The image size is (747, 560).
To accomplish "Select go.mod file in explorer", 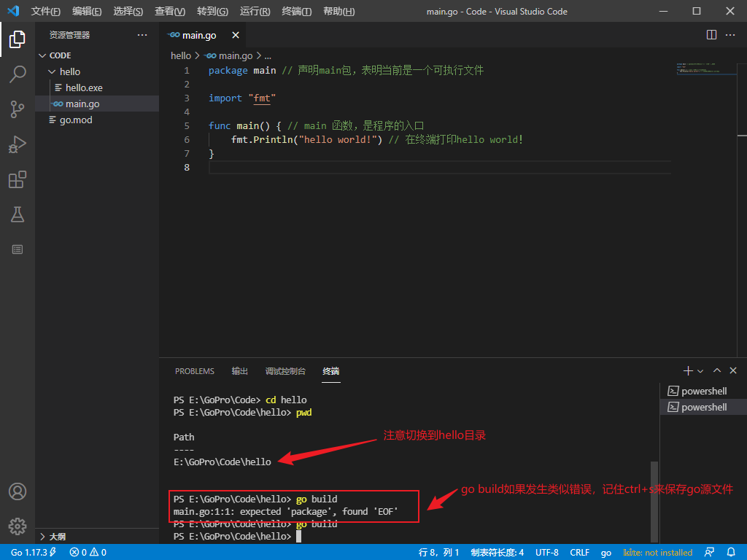I will point(76,120).
